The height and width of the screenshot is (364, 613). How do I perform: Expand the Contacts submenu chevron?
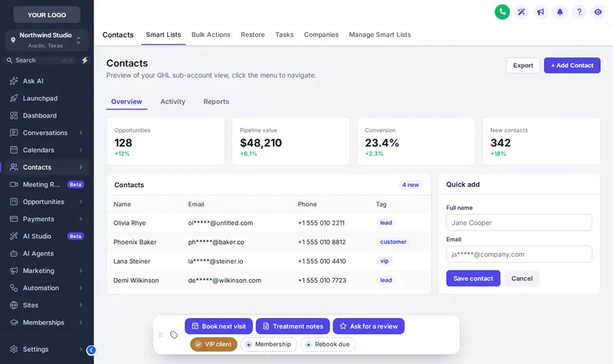pyautogui.click(x=80, y=167)
